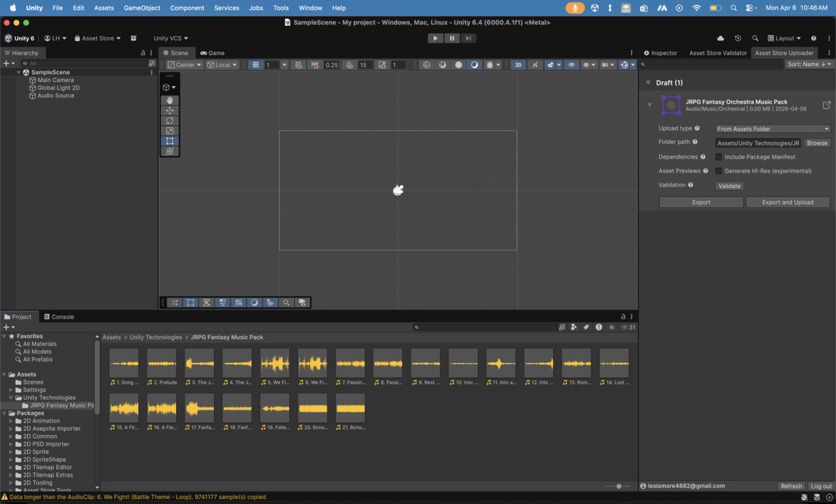Open Wi-Fi menu bar icon

tap(697, 8)
